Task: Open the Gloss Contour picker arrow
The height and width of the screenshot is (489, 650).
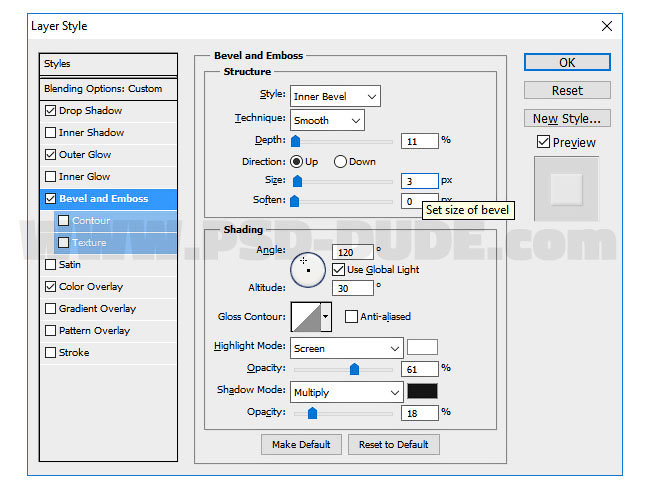Action: click(326, 317)
